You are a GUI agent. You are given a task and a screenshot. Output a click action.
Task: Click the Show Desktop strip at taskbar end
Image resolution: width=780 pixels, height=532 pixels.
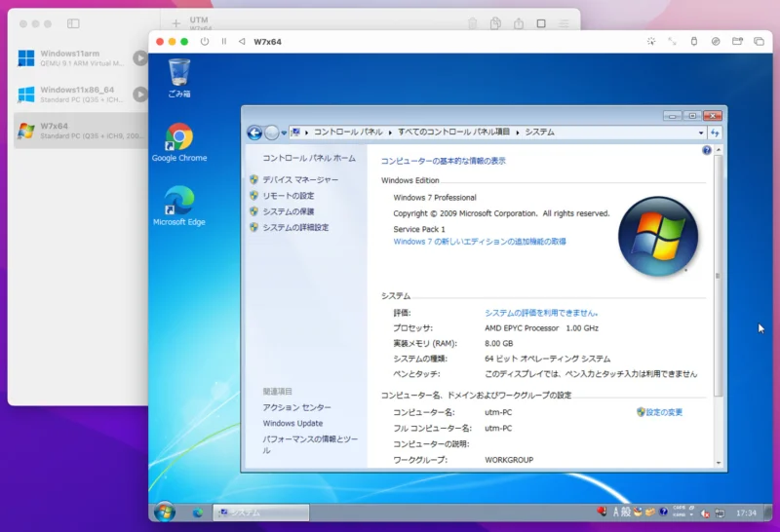click(x=768, y=513)
